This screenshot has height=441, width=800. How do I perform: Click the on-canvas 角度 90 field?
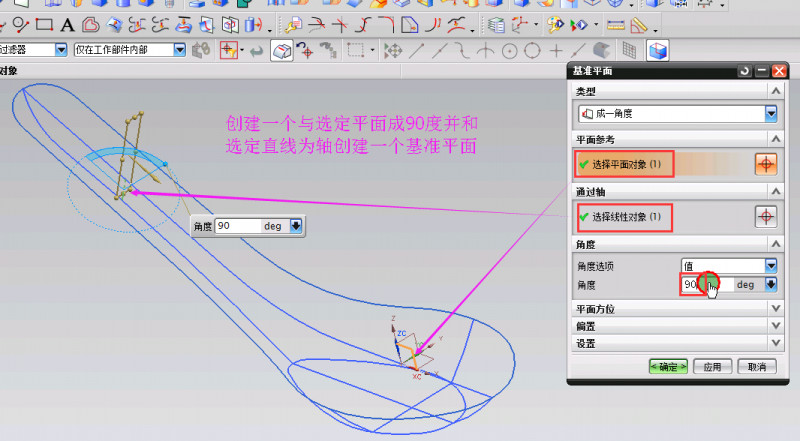(x=238, y=226)
